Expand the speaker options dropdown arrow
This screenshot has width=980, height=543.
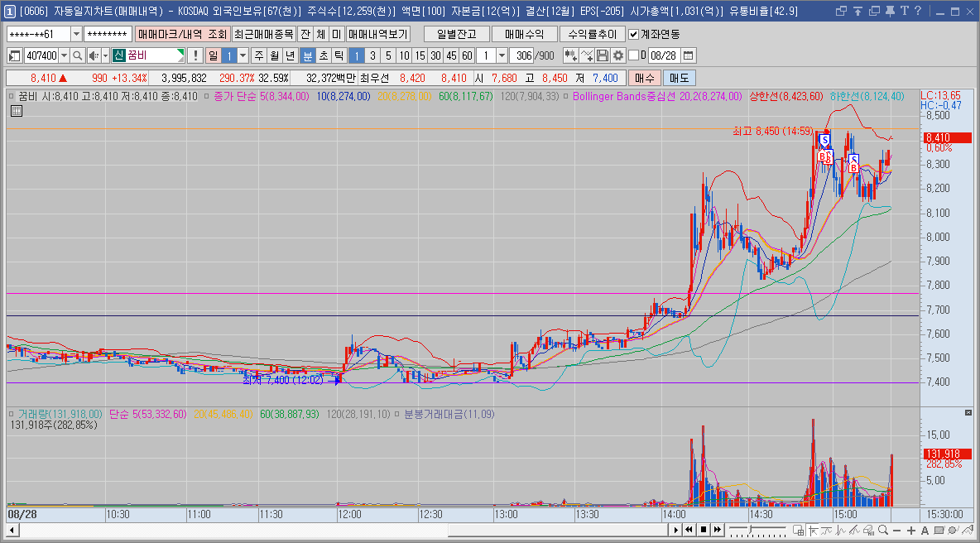106,55
